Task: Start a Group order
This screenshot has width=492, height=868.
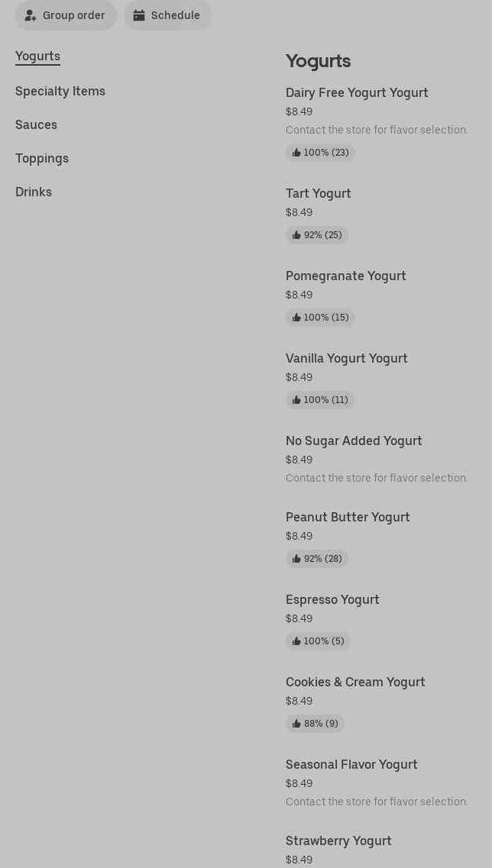Action: [x=66, y=15]
